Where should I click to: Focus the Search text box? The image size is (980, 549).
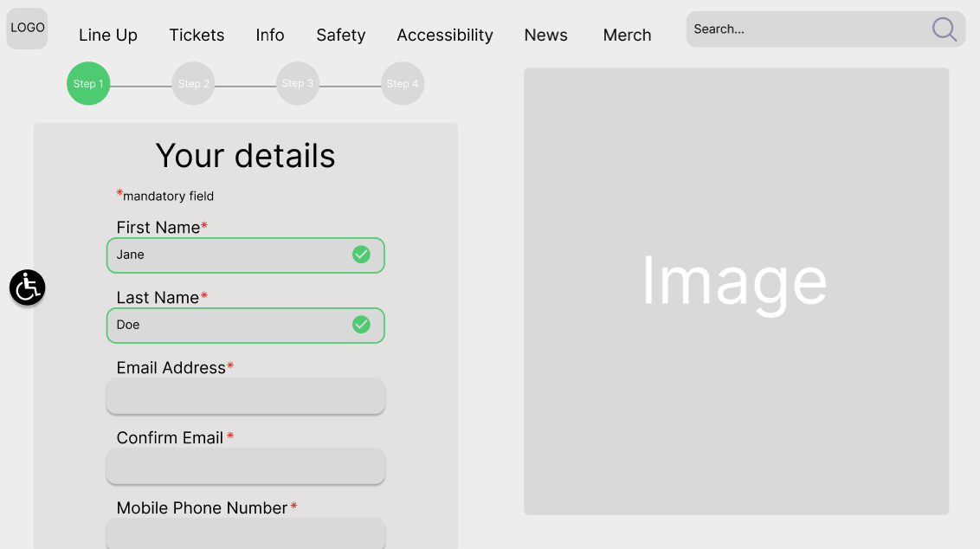point(805,29)
